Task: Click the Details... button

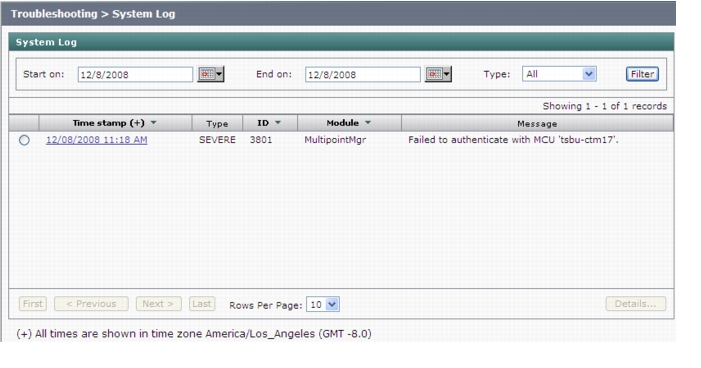Action: tap(635, 304)
